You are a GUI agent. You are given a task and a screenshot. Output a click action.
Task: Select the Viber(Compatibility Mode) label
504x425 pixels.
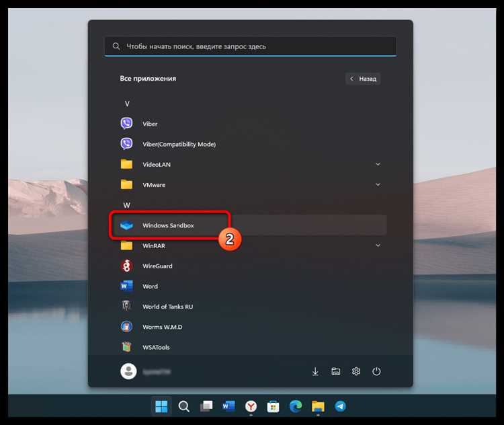179,144
